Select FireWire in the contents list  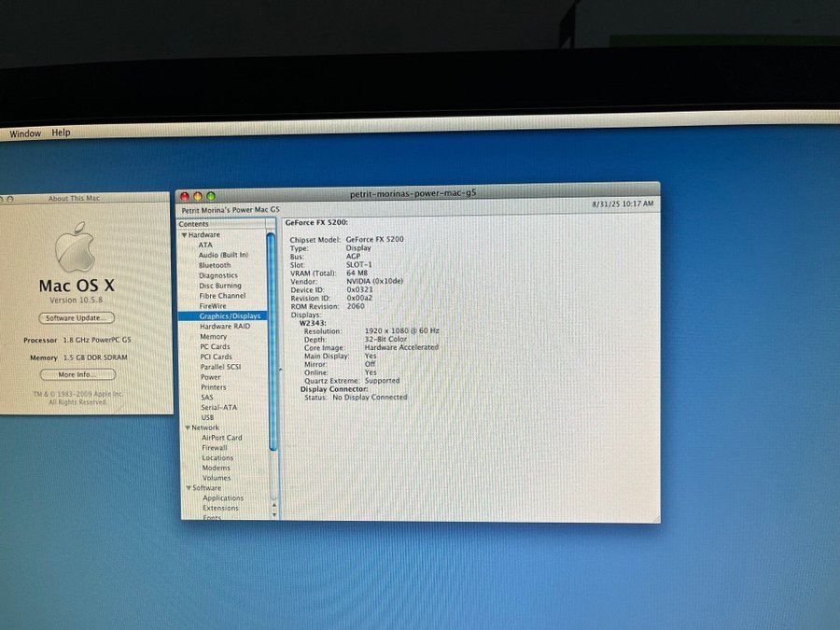coord(213,306)
